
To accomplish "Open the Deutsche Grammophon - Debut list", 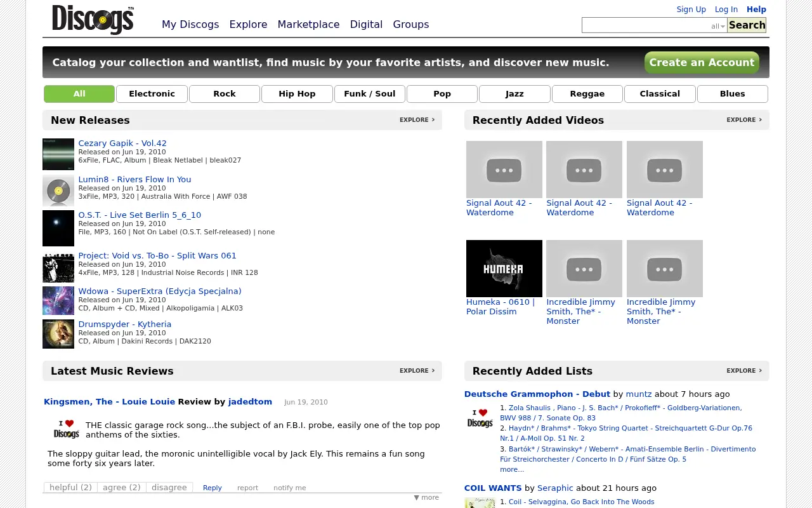I will pos(537,394).
